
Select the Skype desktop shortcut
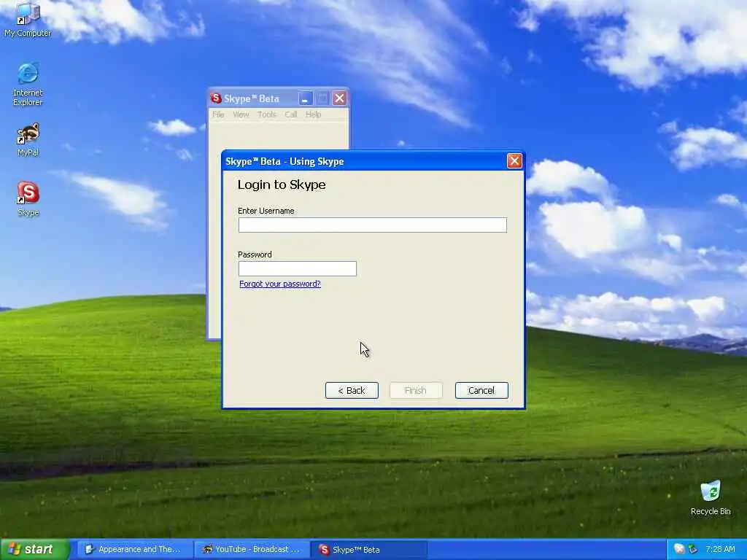pyautogui.click(x=28, y=198)
